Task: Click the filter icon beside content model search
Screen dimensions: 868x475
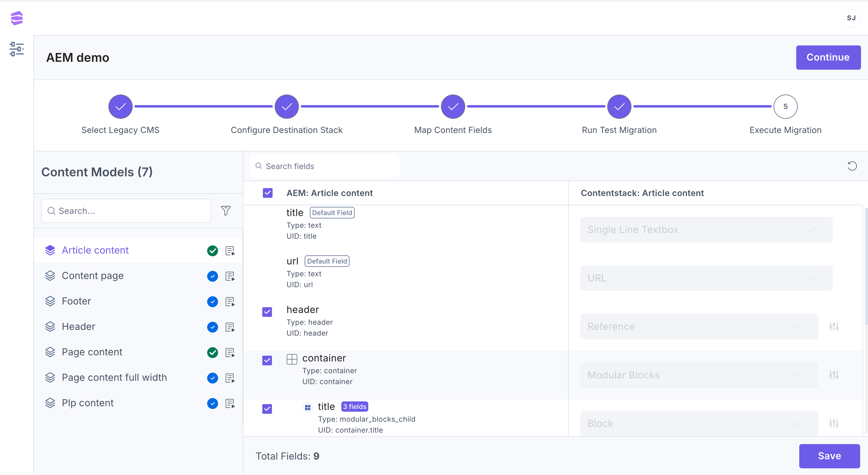Action: [x=226, y=211]
